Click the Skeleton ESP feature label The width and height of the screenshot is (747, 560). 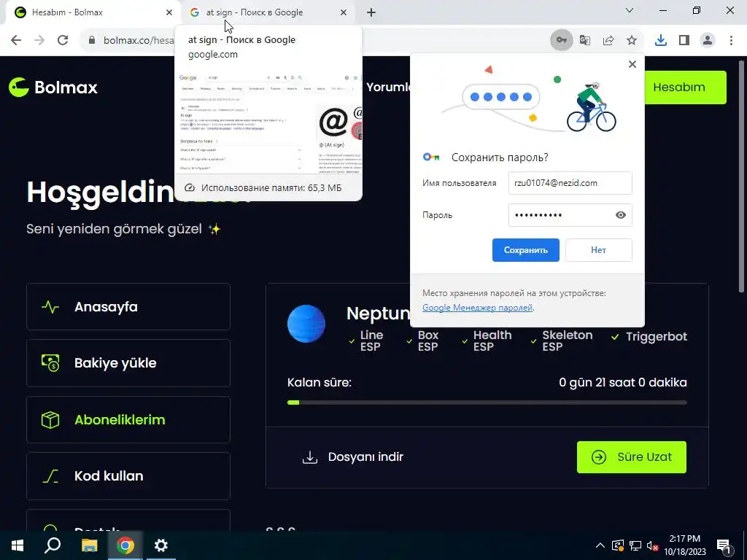(x=568, y=341)
